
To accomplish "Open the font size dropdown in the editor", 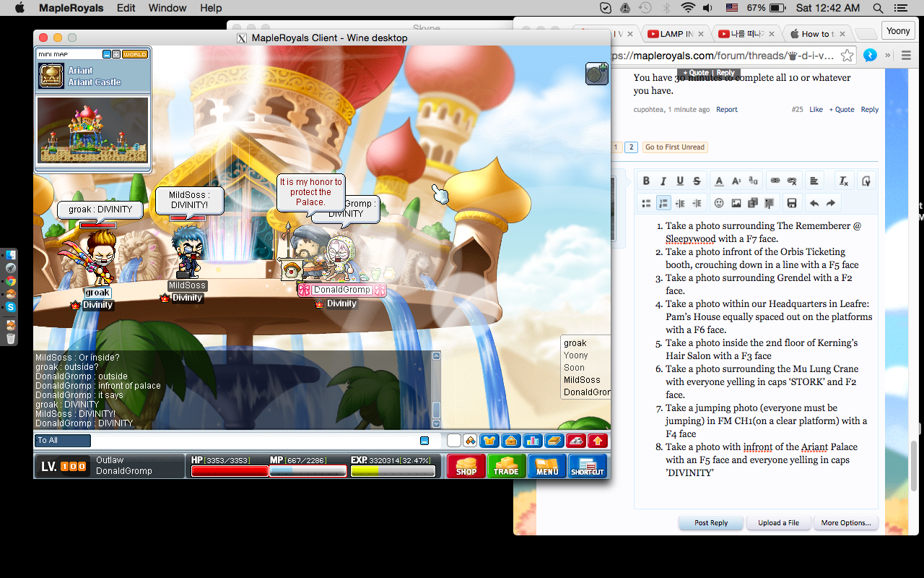I will (x=736, y=181).
